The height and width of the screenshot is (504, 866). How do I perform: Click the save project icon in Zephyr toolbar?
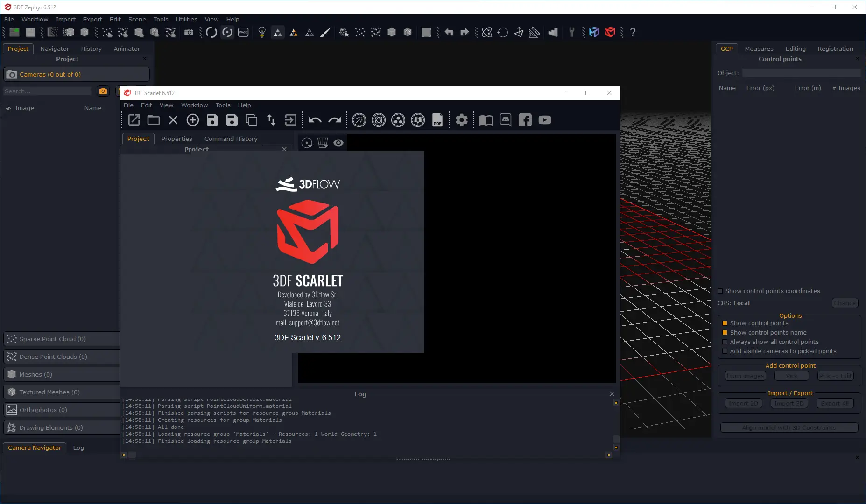coord(30,32)
